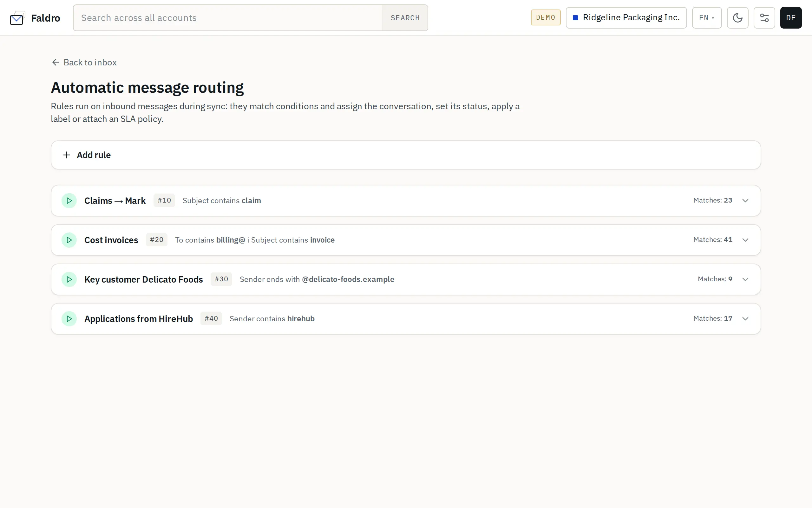Open settings via the sliders icon

click(764, 18)
